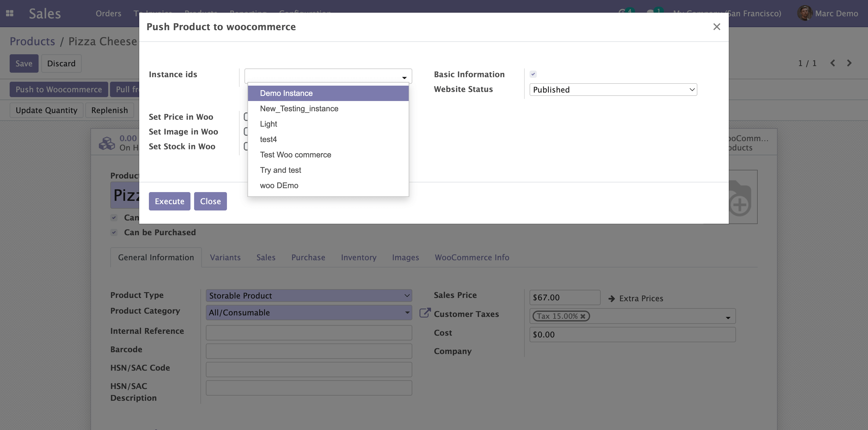The image size is (868, 430).
Task: Expand the Customer Taxes dropdown arrow
Action: pos(728,318)
